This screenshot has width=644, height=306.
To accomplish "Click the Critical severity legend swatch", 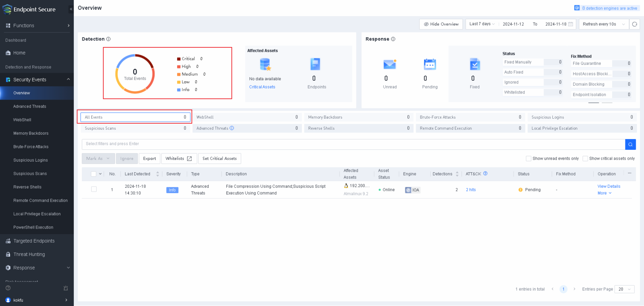I will 179,59.
